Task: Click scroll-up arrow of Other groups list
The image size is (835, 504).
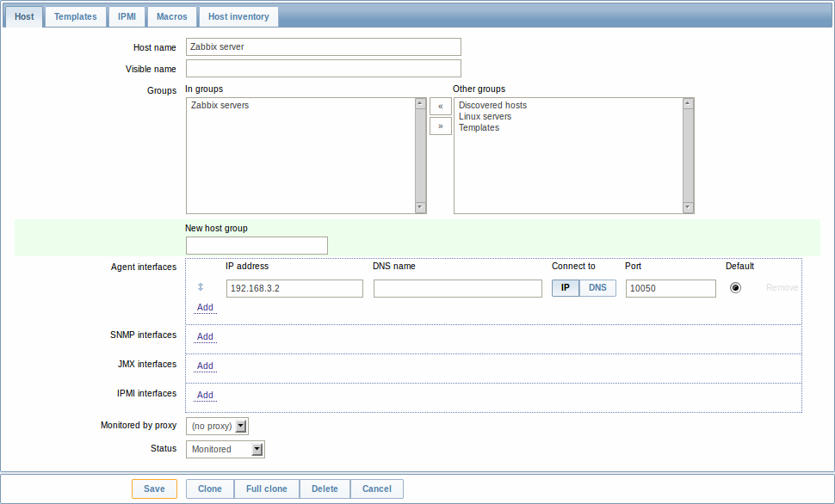Action: pos(688,103)
